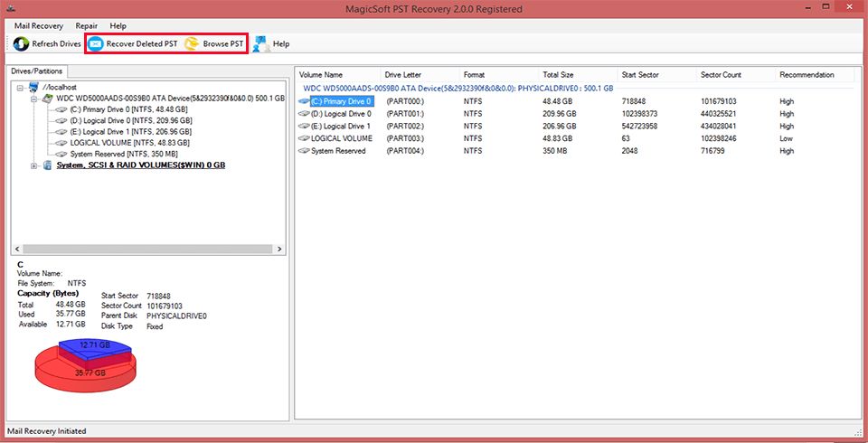Select System Reserved list row name
This screenshot has height=443, width=868.
pos(338,151)
